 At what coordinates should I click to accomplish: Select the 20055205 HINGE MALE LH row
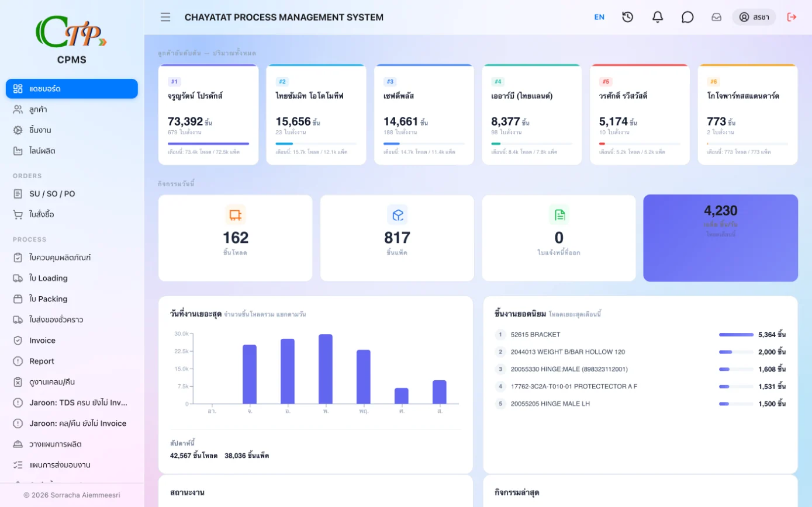(x=640, y=404)
